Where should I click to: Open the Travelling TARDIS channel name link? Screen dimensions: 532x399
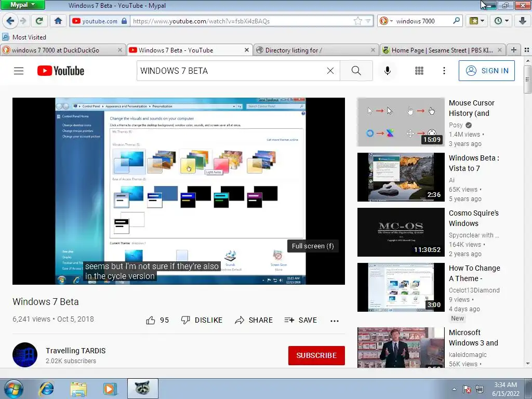tap(76, 351)
